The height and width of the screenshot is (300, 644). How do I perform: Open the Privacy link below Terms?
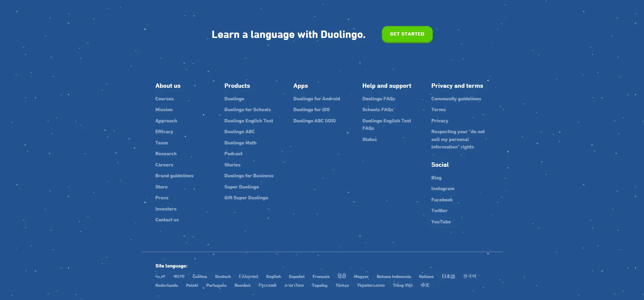(x=439, y=121)
